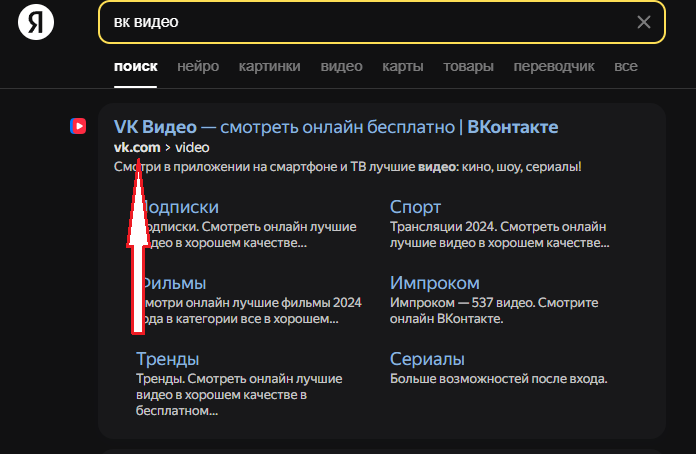The width and height of the screenshot is (696, 454).
Task: Switch to the нейро tab
Action: [x=198, y=67]
